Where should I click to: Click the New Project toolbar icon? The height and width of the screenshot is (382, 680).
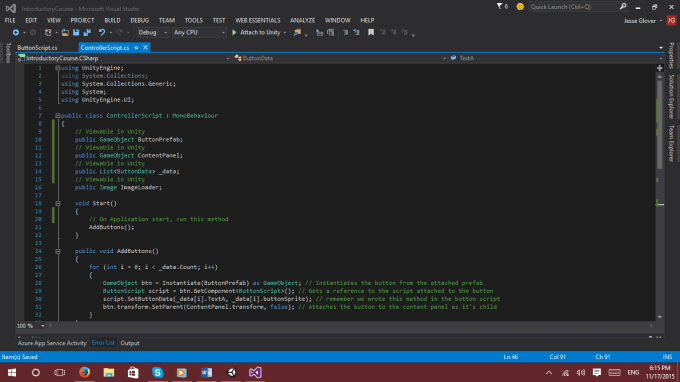click(48, 33)
